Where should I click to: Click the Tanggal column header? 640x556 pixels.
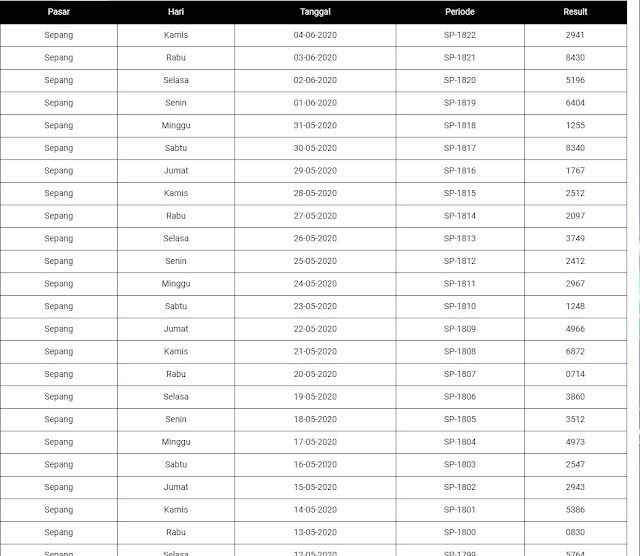pyautogui.click(x=315, y=12)
